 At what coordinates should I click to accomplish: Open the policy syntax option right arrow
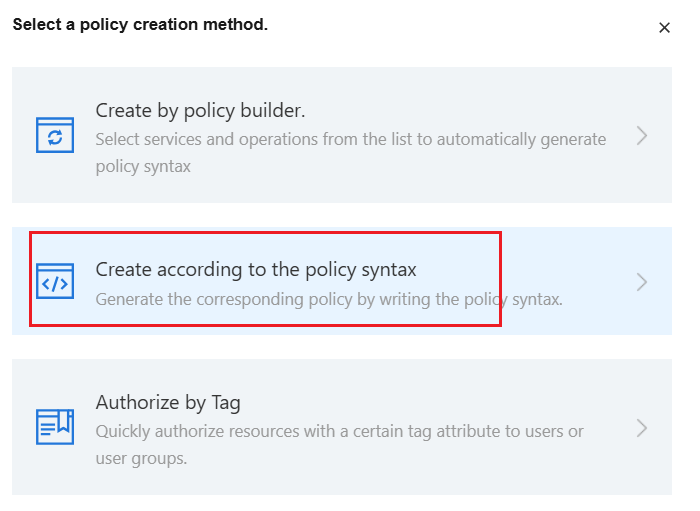(x=642, y=282)
